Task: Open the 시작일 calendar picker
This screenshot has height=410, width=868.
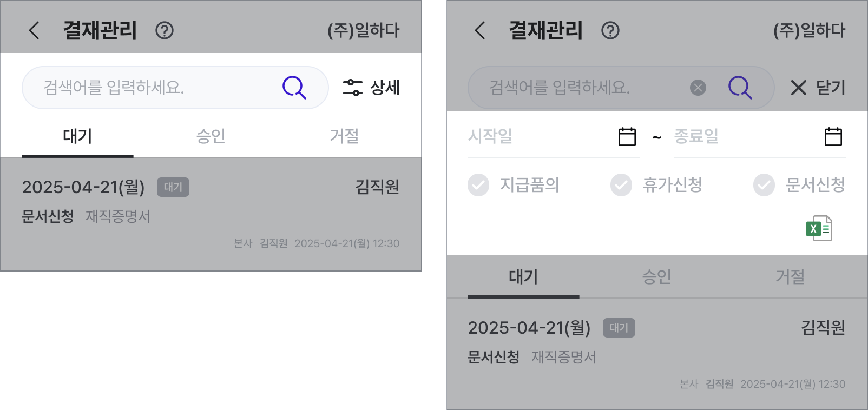Action: click(x=627, y=136)
